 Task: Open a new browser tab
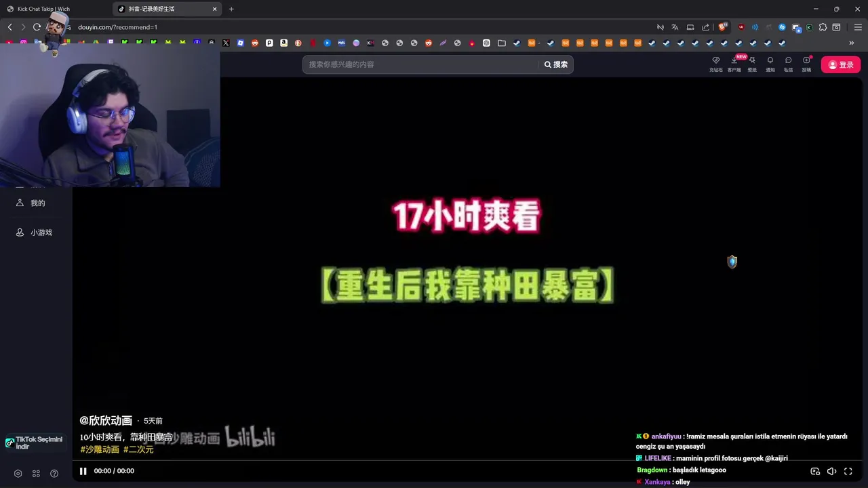coord(231,9)
